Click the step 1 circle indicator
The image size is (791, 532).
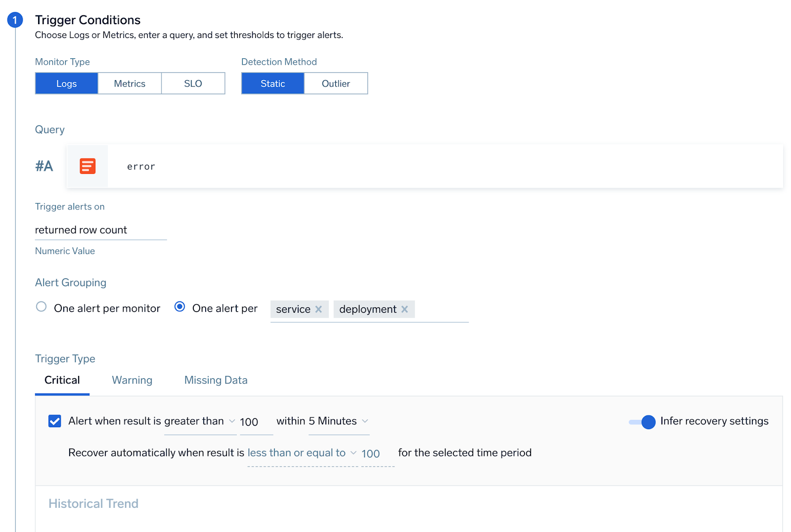(x=15, y=20)
